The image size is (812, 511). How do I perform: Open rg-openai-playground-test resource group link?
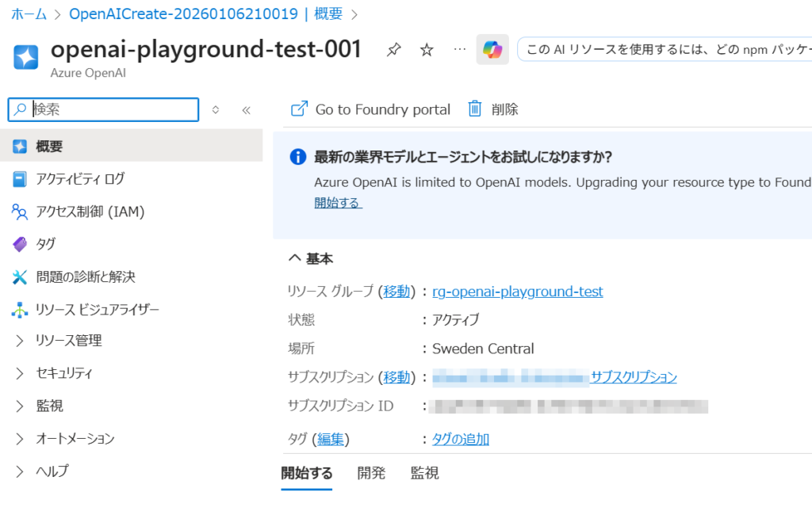click(517, 292)
